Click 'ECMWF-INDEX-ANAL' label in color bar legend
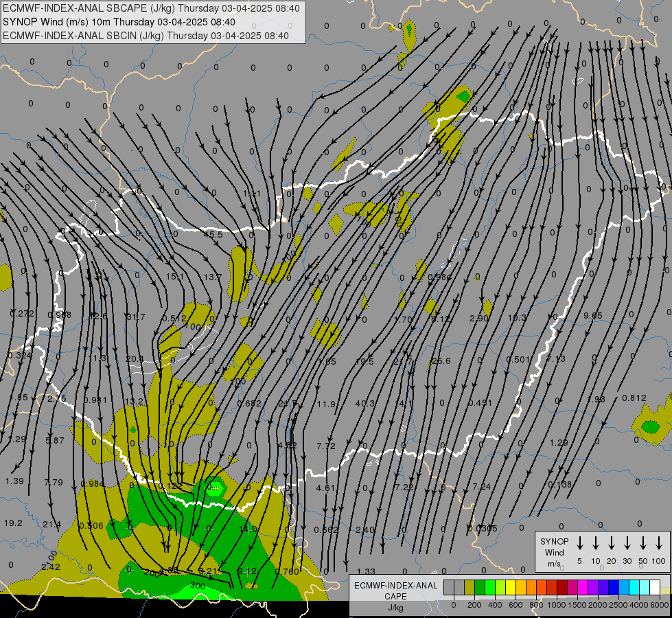 pyautogui.click(x=395, y=586)
